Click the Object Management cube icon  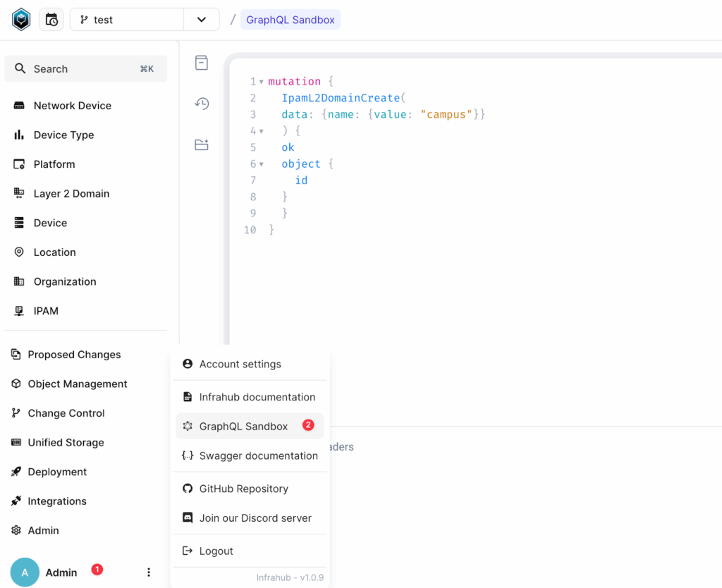[x=16, y=384]
